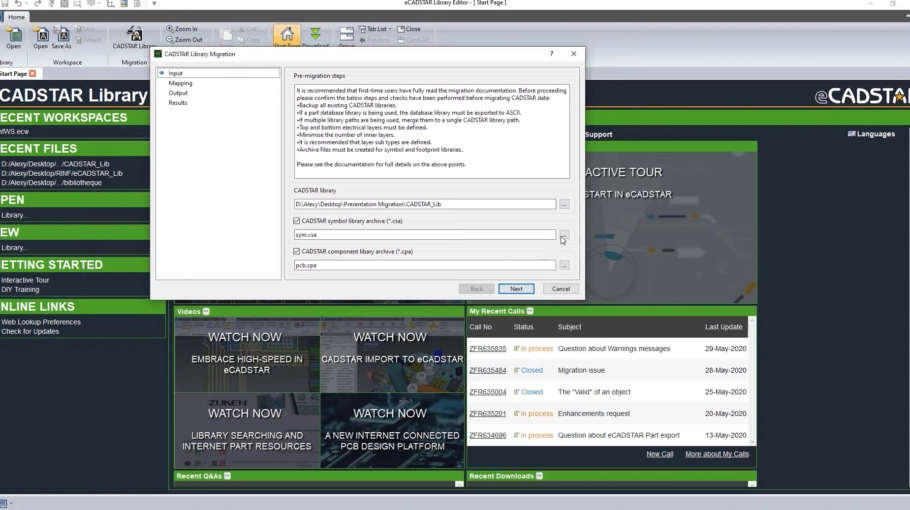
Task: Select the Results migration step
Action: click(178, 103)
